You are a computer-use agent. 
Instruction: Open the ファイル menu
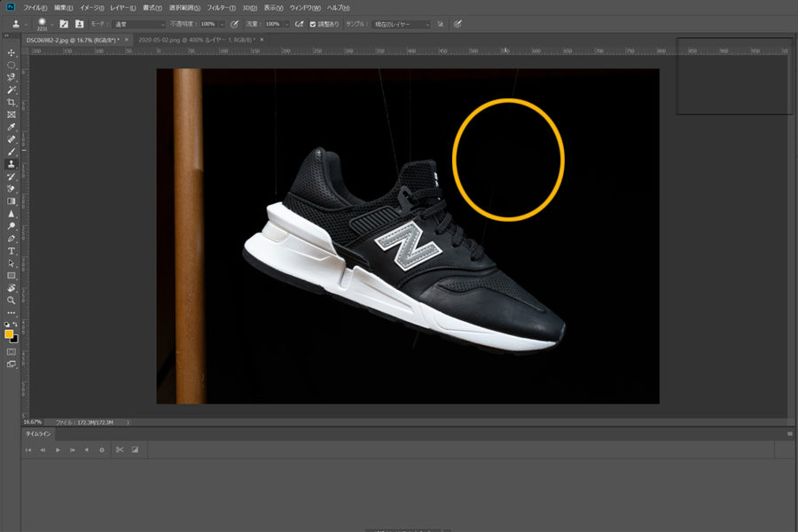(35, 8)
